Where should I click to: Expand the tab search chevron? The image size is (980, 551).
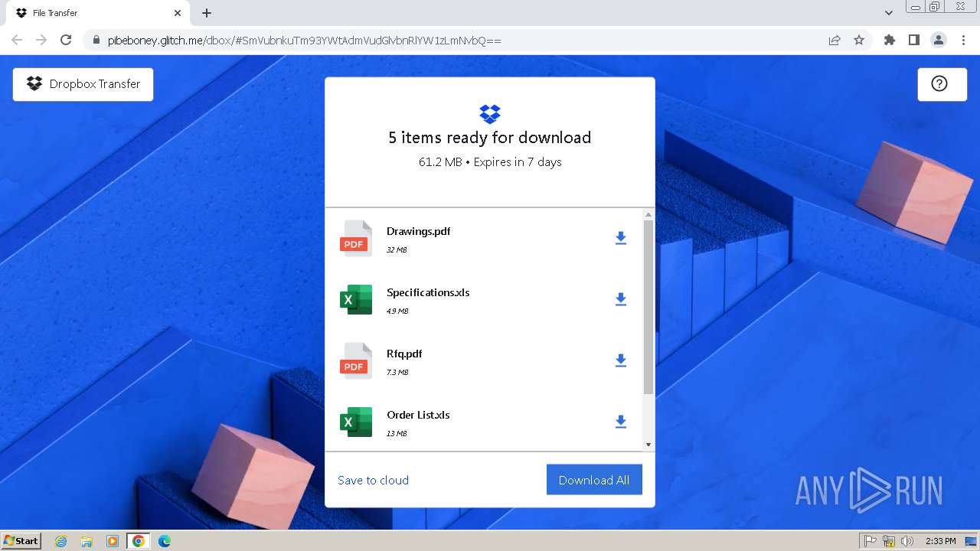889,13
